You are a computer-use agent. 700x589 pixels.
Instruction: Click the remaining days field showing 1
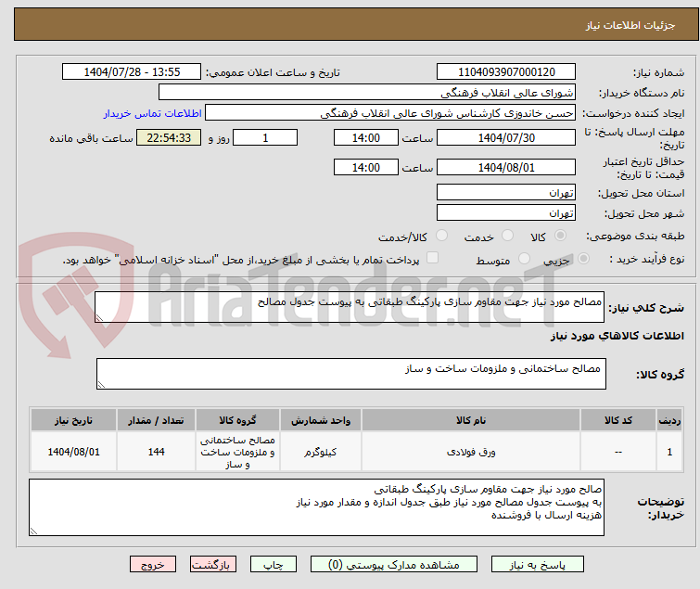pyautogui.click(x=265, y=137)
